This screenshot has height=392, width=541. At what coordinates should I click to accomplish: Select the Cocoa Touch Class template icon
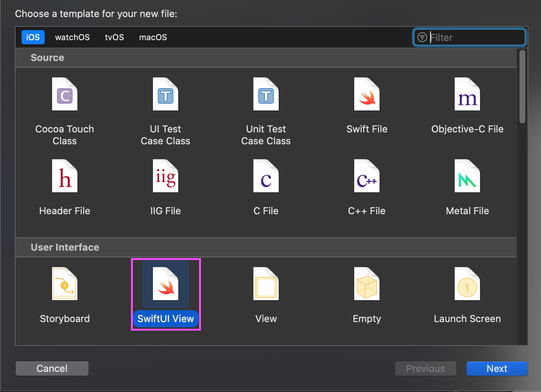[65, 94]
